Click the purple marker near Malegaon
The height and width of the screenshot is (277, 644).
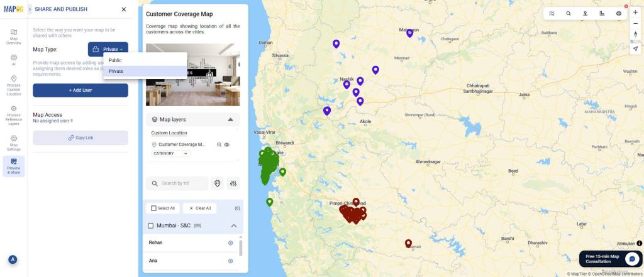point(409,33)
